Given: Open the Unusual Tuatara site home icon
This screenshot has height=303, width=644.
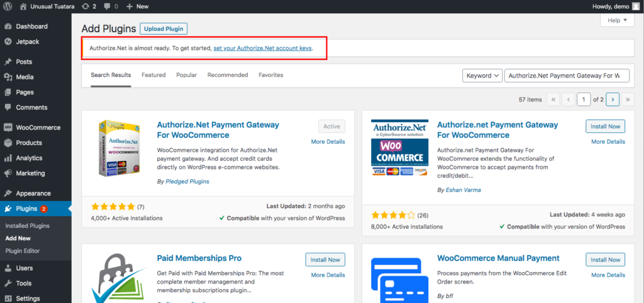Looking at the screenshot, I should (23, 6).
